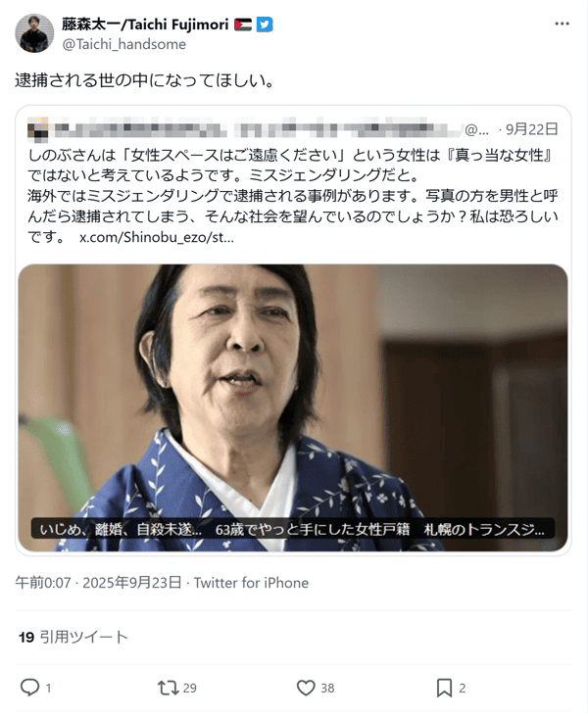The width and height of the screenshot is (588, 716).
Task: View the 19 引用ツイート quote tweets
Action: pos(73,637)
